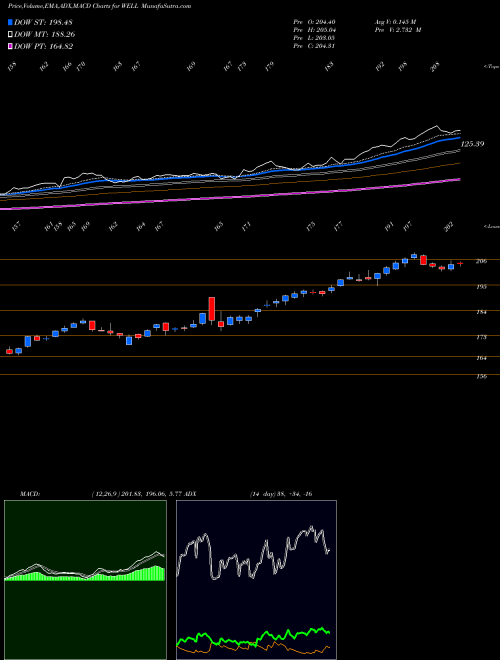This screenshot has width=500, height=660.
Task: Click the low value 202 above the candlesticks
Action: point(450,226)
